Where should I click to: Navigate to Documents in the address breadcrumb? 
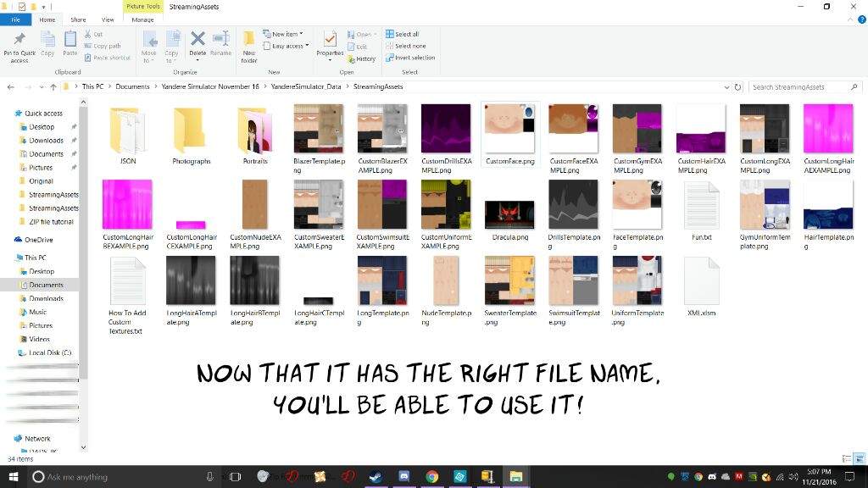click(x=132, y=87)
